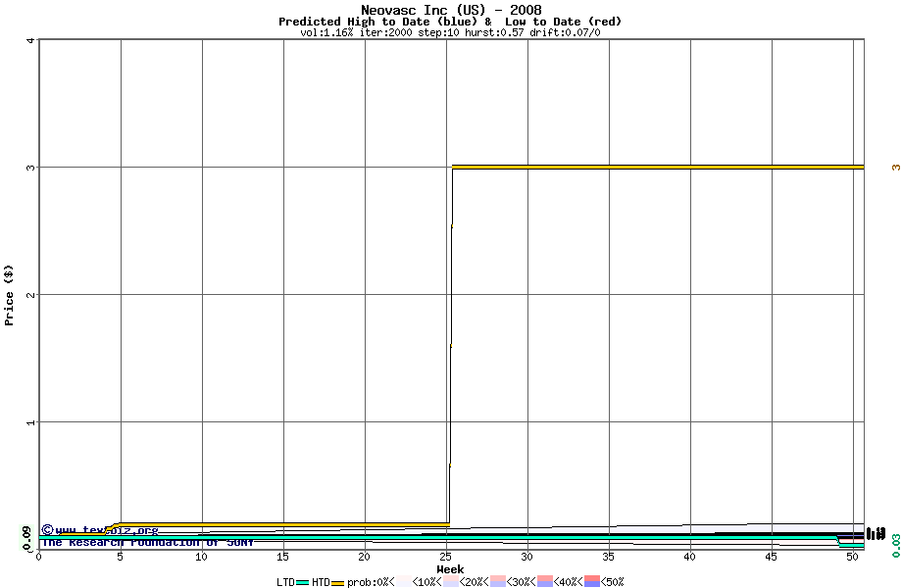Click the "HTD" legend label
Viewport: 902px width, 588px height.
click(x=321, y=582)
